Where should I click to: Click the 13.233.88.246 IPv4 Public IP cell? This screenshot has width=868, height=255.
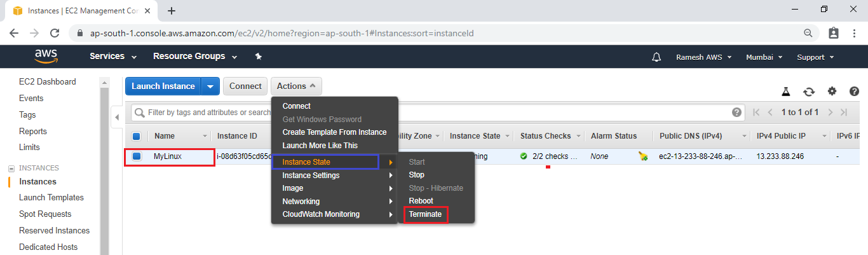[780, 156]
